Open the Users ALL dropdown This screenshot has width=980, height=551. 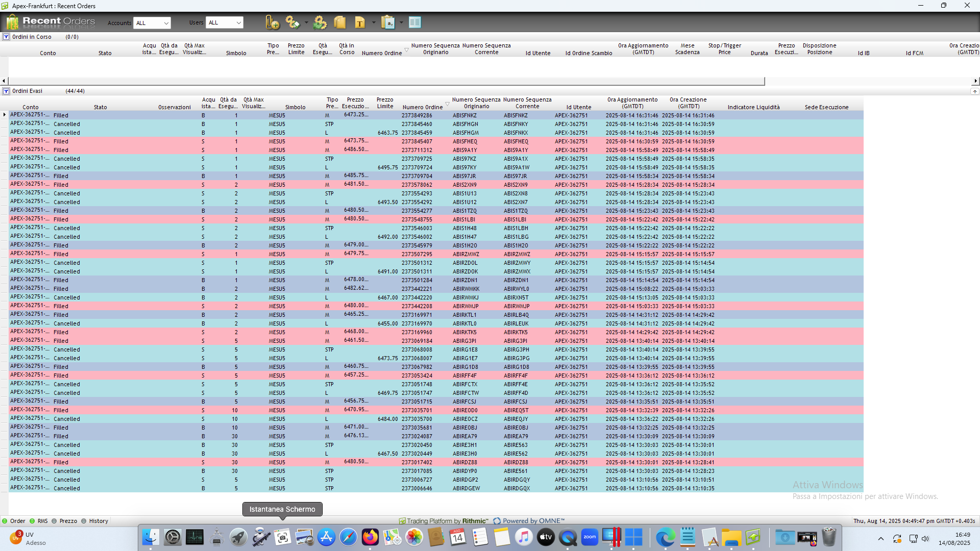225,22
